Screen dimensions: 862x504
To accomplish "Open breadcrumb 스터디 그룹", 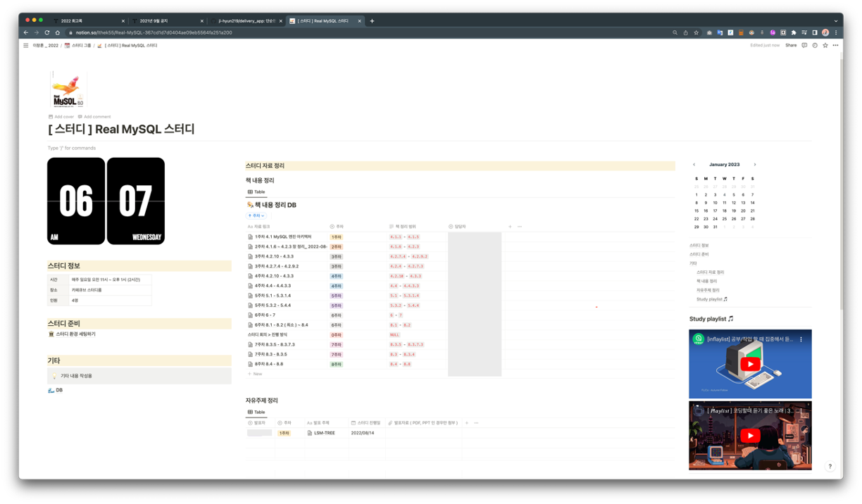I will (77, 46).
